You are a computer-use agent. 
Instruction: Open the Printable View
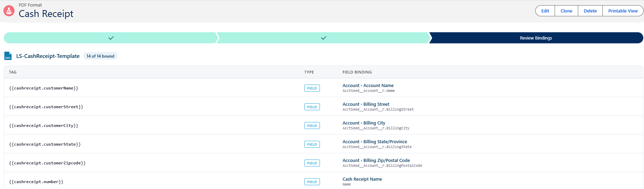(623, 11)
